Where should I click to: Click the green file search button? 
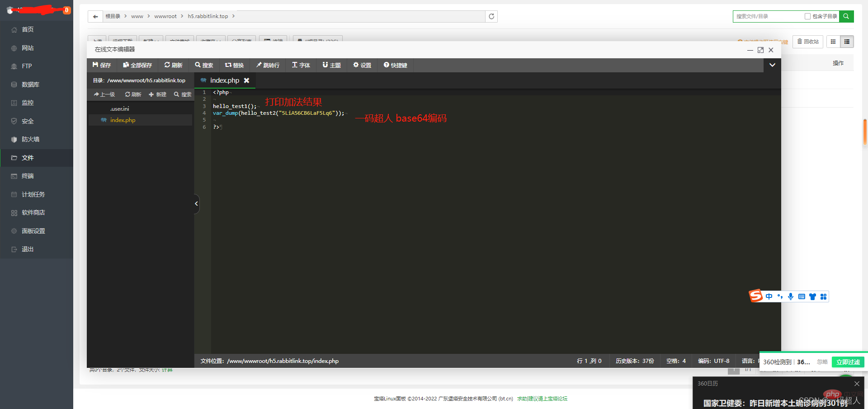coord(846,16)
